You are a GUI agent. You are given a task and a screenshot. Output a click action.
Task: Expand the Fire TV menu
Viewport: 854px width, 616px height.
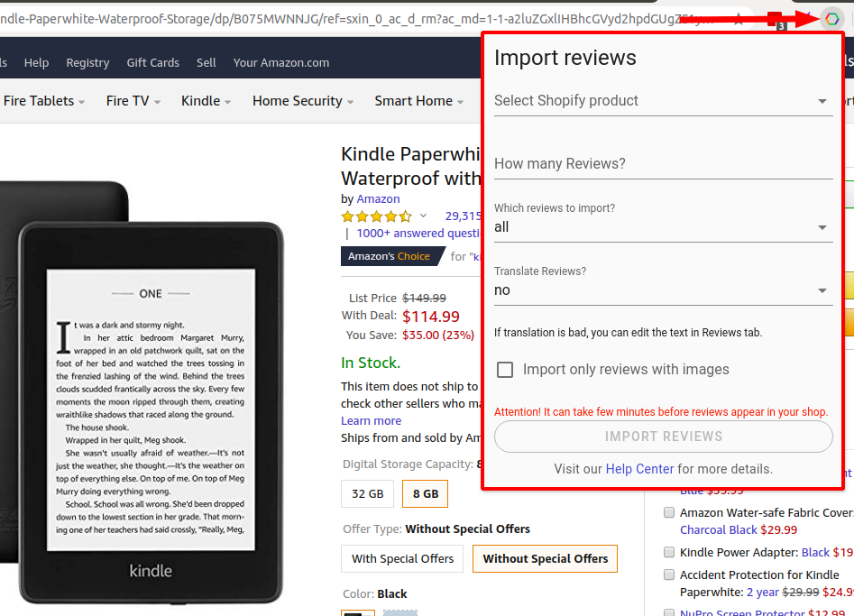(x=133, y=101)
